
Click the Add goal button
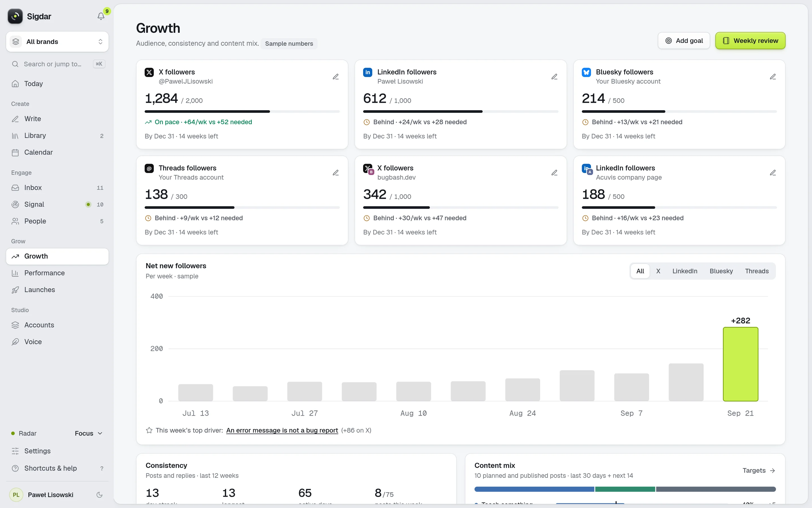click(684, 41)
